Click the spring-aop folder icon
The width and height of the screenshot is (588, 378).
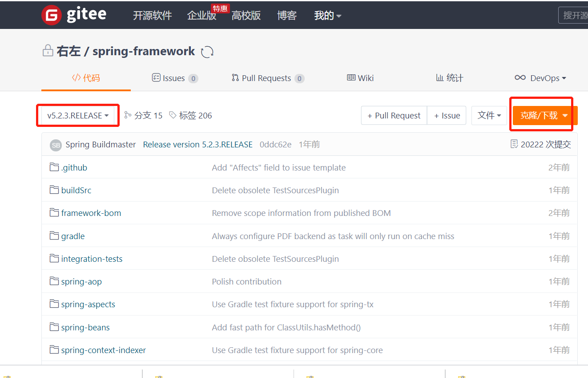(x=54, y=281)
